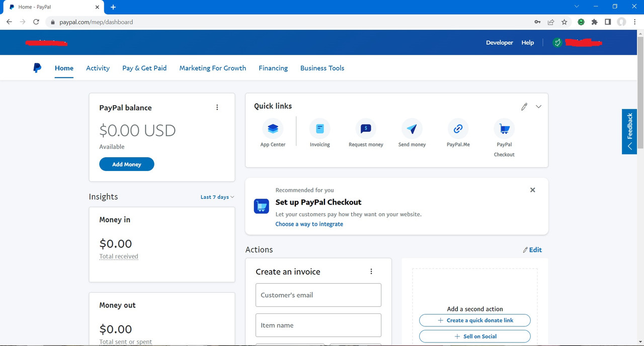Click the Sell on Social button

pos(475,336)
